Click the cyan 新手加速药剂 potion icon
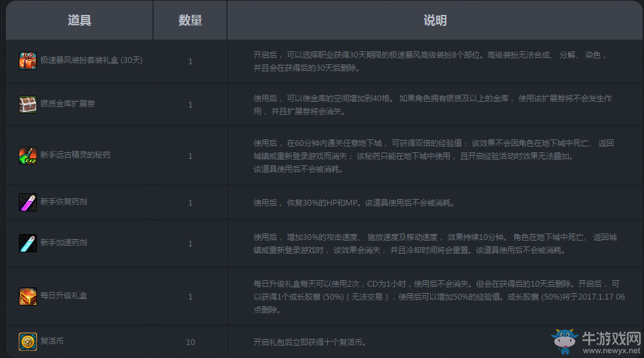This screenshot has width=644, height=358. [27, 243]
